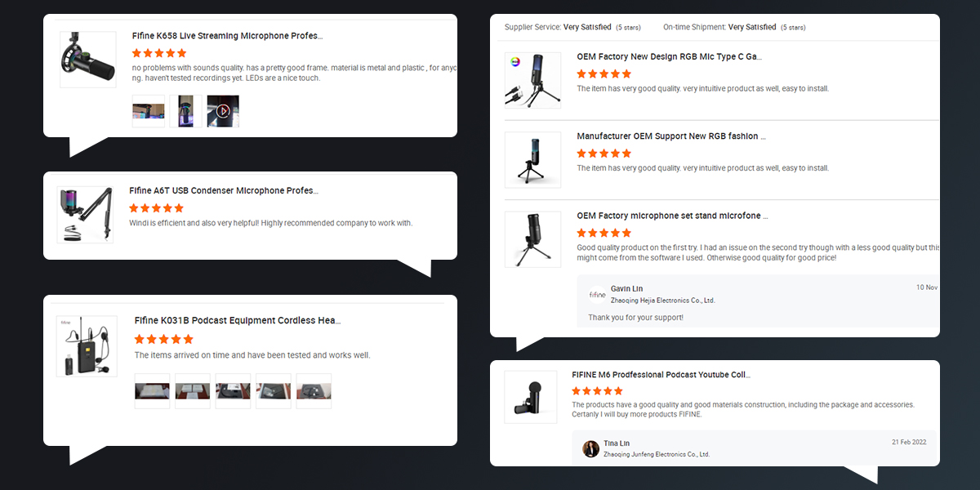Viewport: 980px width, 490px height.
Task: Play the video in the K658 review
Action: coord(223,111)
